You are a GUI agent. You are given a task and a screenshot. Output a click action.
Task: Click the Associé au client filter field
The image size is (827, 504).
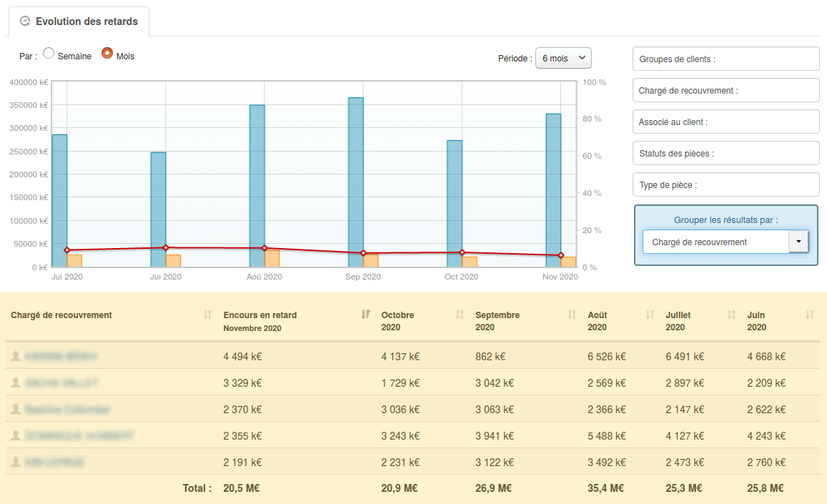click(726, 122)
